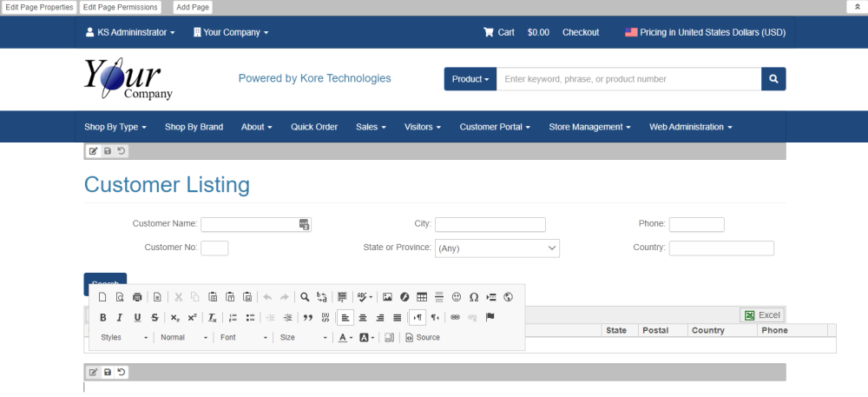
Task: Click the Anchor flag icon
Action: coord(490,318)
